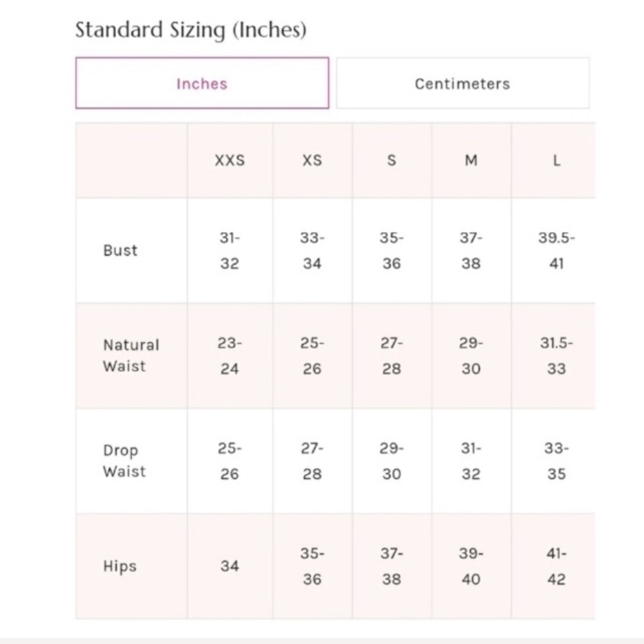Click the XXS bust value 31-32
This screenshot has width=644, height=644.
tap(230, 250)
